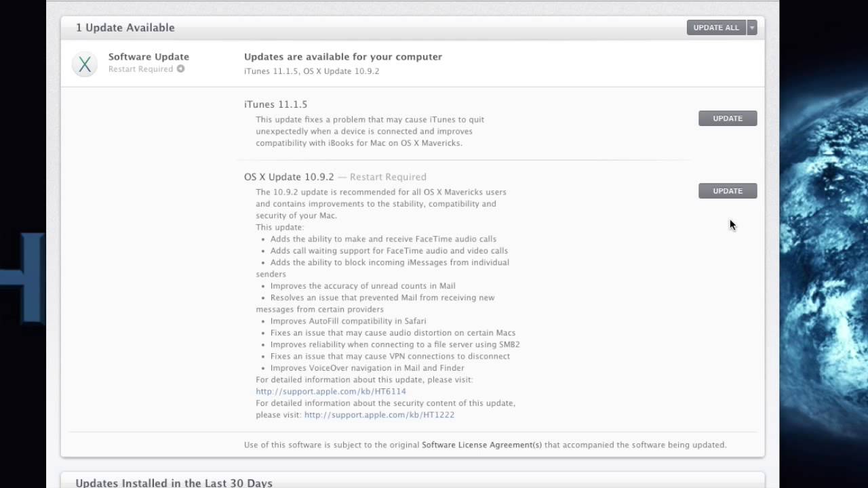Select the '1 Update Available' heading
Viewport: 868px width, 488px height.
pyautogui.click(x=125, y=28)
